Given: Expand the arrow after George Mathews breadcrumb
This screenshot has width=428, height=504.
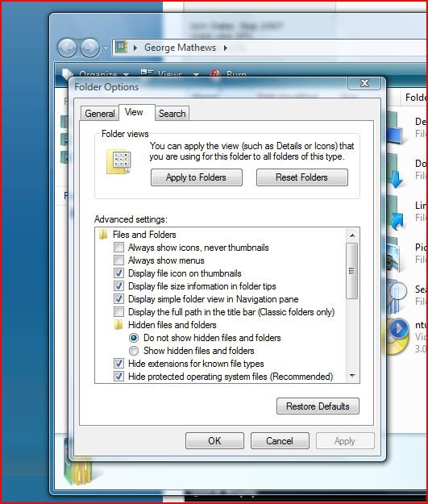Looking at the screenshot, I should click(x=226, y=48).
